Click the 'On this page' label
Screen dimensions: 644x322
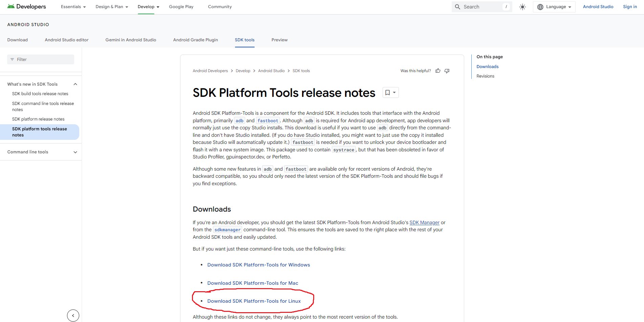tap(489, 57)
